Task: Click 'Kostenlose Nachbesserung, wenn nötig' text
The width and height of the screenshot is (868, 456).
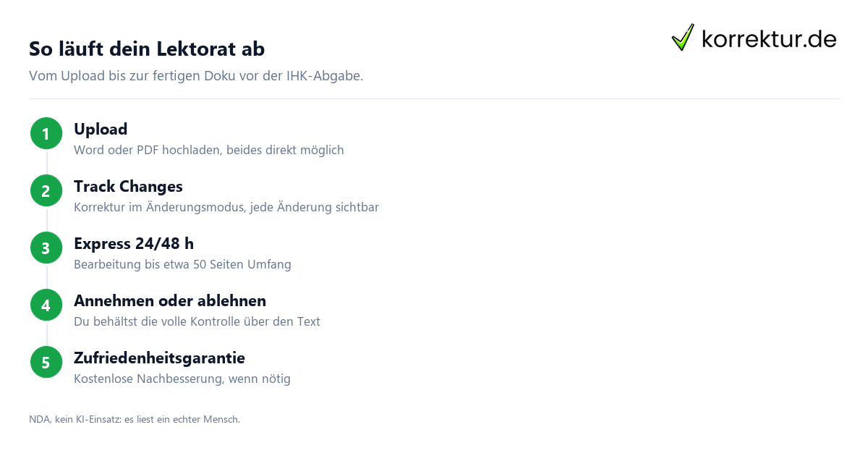Action: [x=182, y=379]
